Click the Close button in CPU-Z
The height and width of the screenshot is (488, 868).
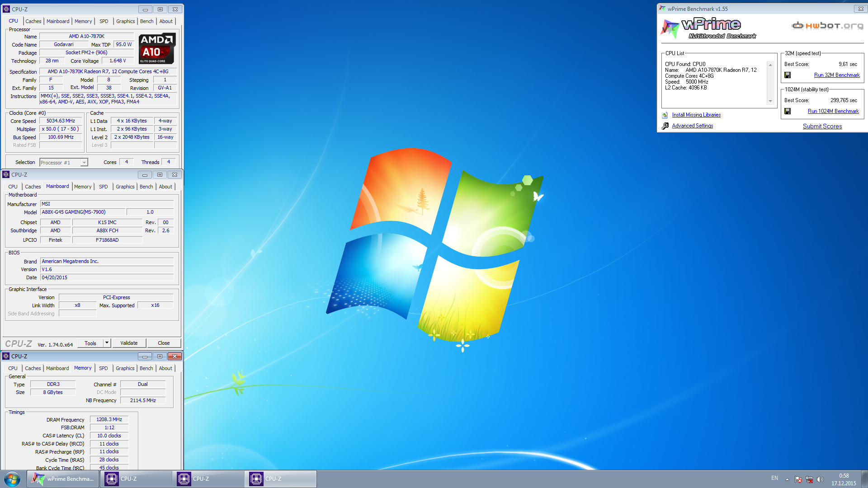(x=164, y=343)
